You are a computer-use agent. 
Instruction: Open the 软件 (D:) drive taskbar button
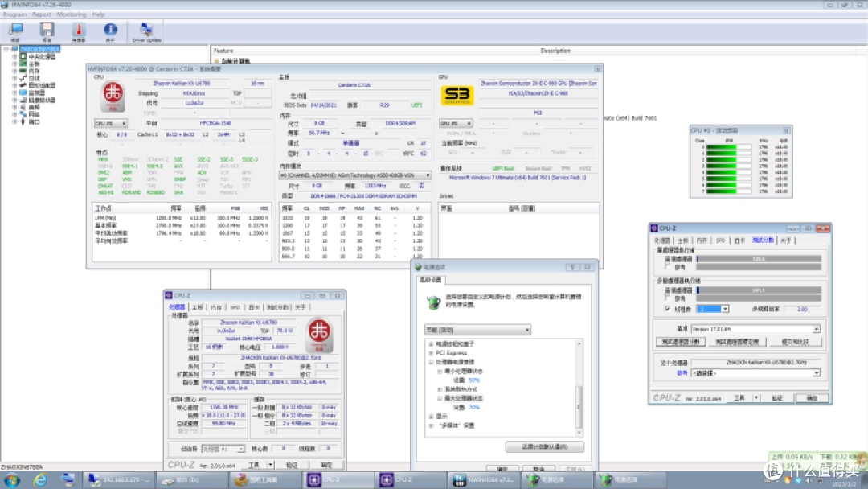coord(191,479)
